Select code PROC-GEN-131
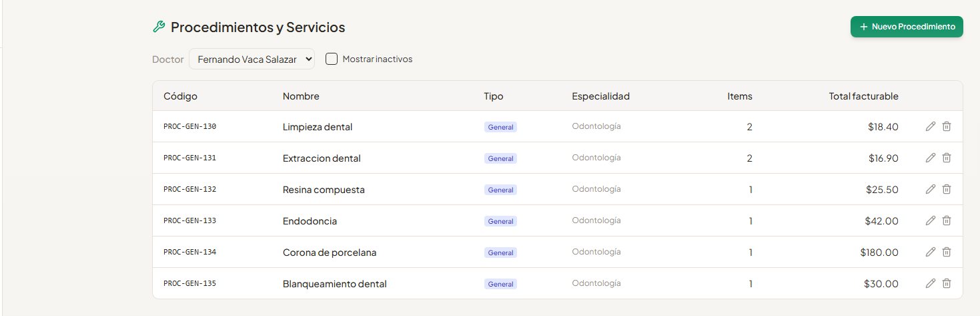The width and height of the screenshot is (980, 316). [189, 158]
